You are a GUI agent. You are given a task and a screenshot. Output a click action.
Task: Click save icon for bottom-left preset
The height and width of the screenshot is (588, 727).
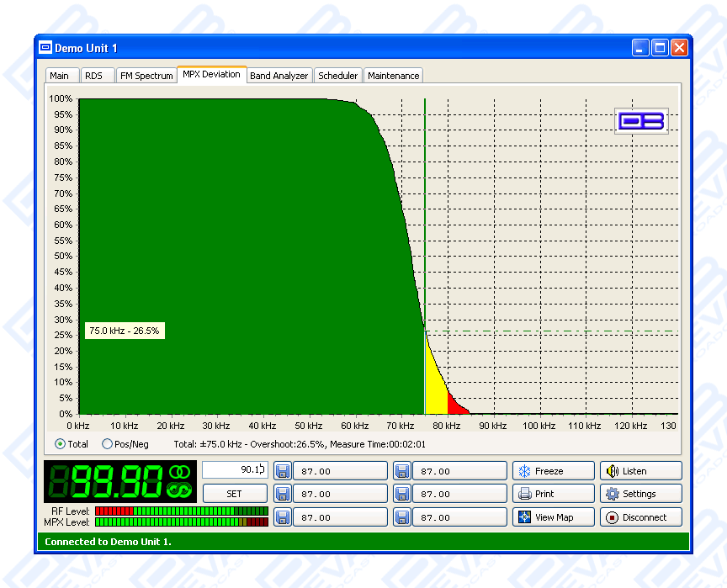[x=282, y=517]
